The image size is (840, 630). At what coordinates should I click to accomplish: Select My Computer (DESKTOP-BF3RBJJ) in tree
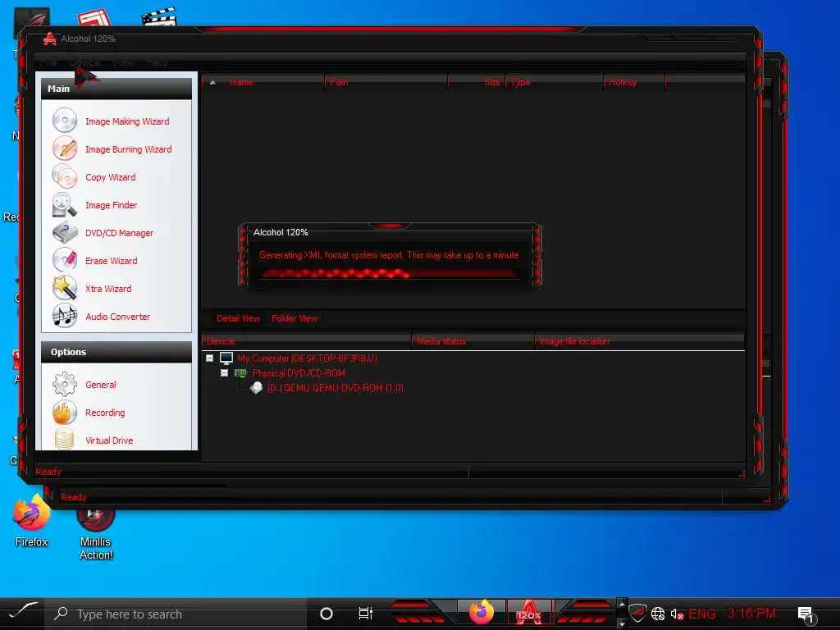[x=307, y=358]
